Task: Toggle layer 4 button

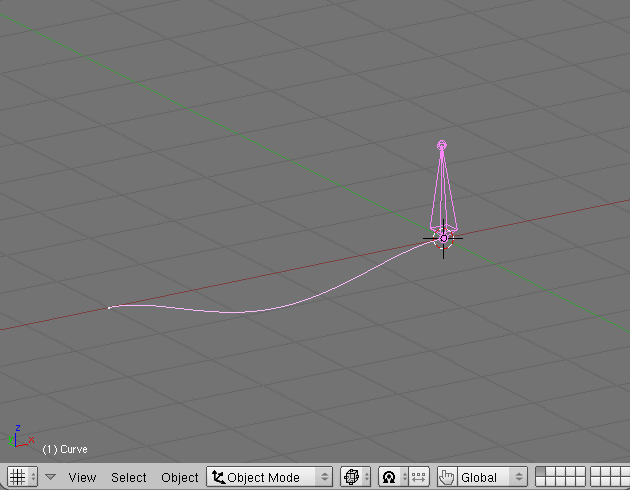Action: pos(571,472)
